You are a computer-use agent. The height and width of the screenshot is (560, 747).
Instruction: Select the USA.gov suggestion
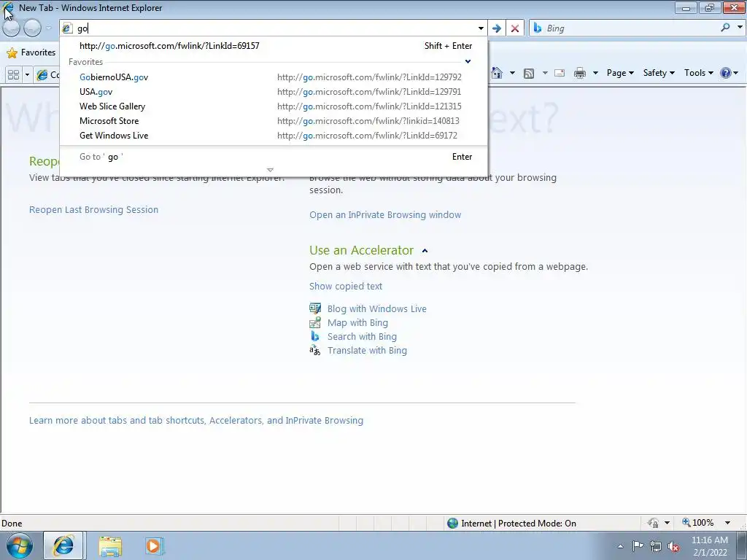[274, 92]
